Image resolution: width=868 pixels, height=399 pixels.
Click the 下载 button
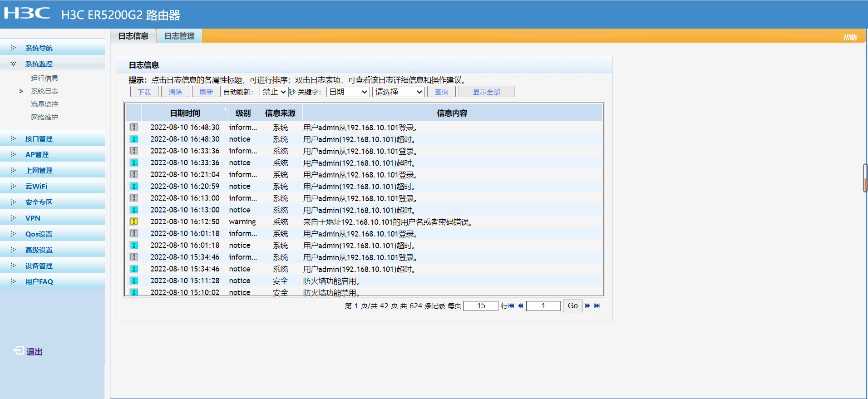tap(144, 92)
